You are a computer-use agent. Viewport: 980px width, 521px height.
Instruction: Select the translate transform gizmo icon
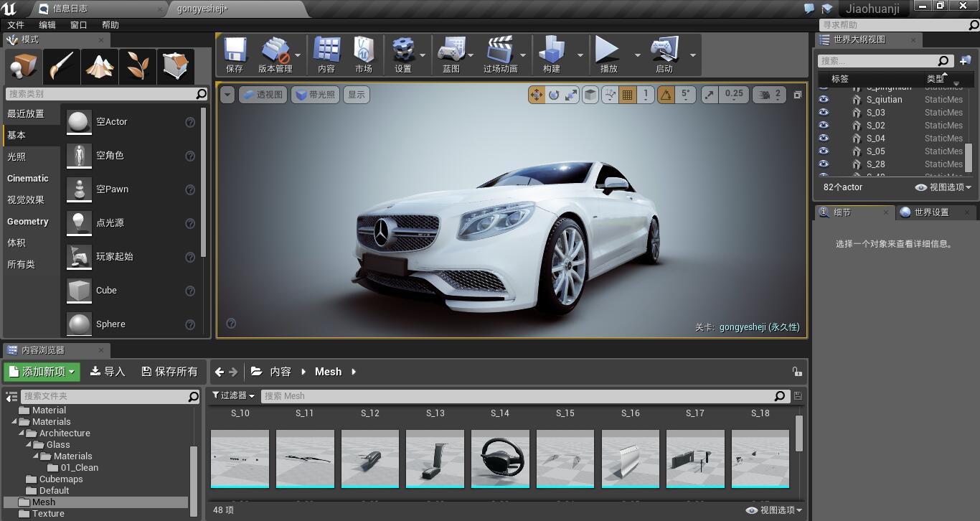(x=537, y=95)
